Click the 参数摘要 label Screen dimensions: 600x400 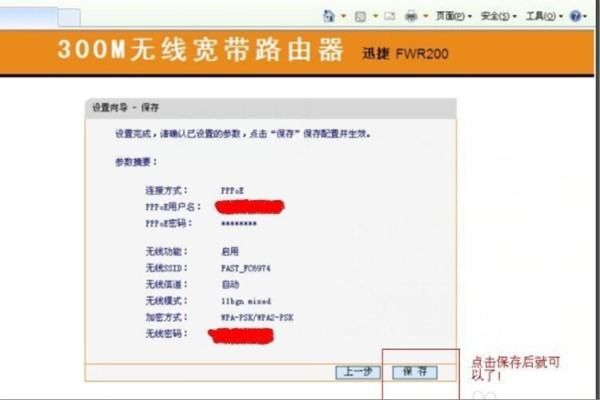tap(136, 162)
